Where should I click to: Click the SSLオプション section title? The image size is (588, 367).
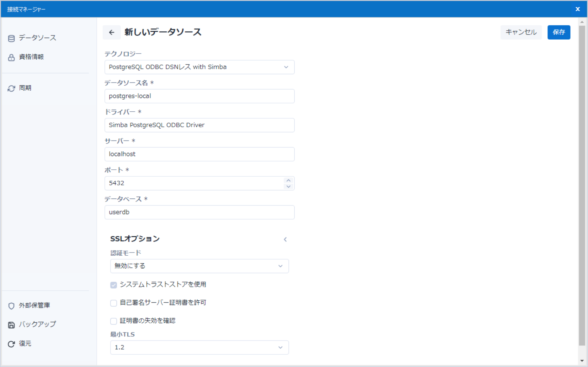click(135, 239)
